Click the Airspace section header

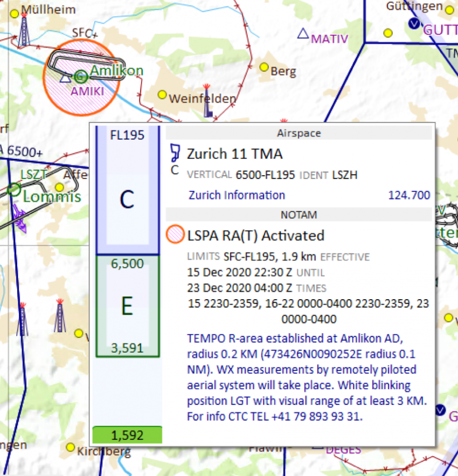(299, 133)
